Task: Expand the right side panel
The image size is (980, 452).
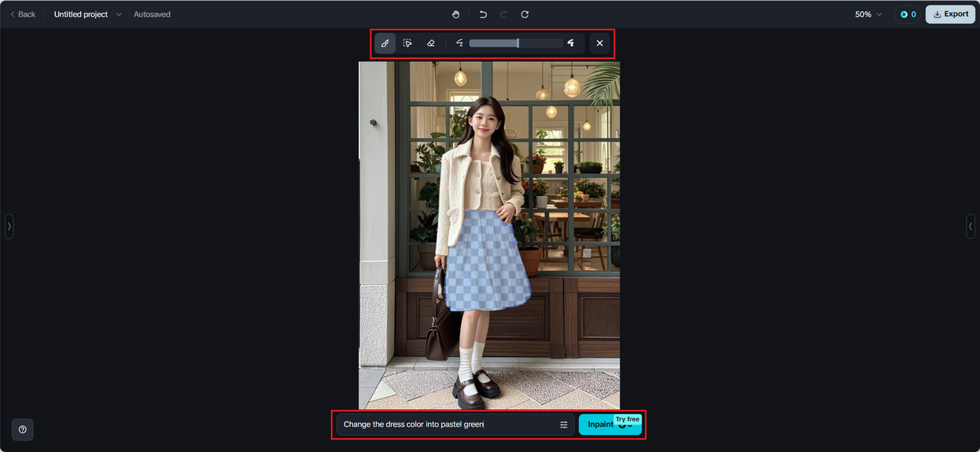Action: pos(971,226)
